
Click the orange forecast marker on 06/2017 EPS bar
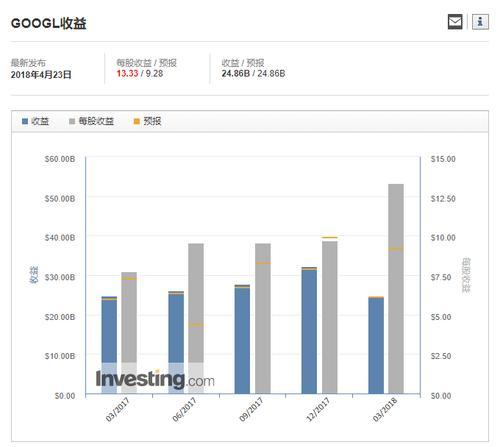[x=196, y=325]
